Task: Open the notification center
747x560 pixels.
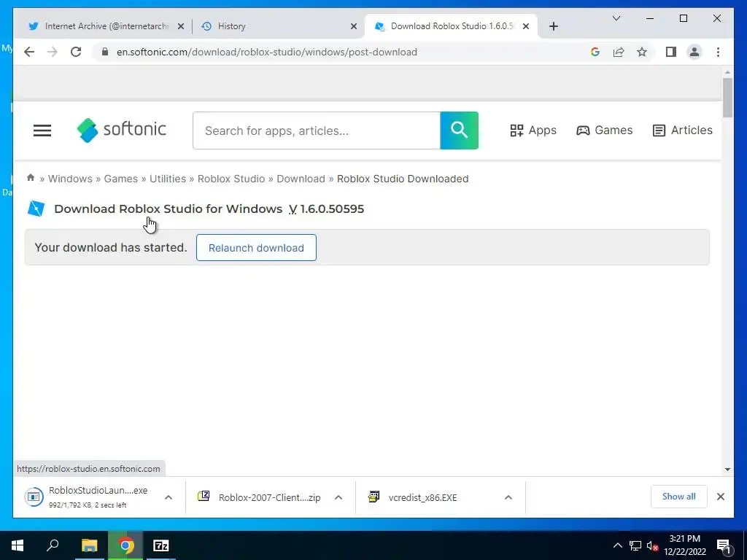Action: [723, 545]
